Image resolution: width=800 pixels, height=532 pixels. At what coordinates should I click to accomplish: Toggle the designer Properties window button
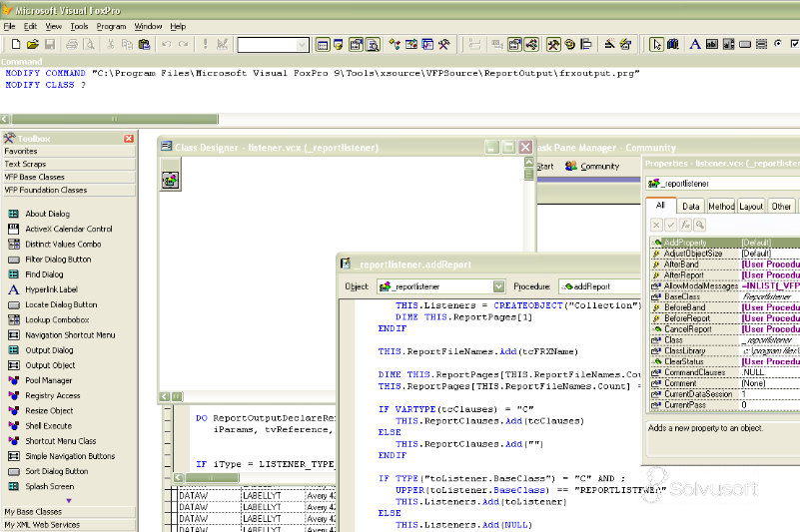(x=514, y=44)
